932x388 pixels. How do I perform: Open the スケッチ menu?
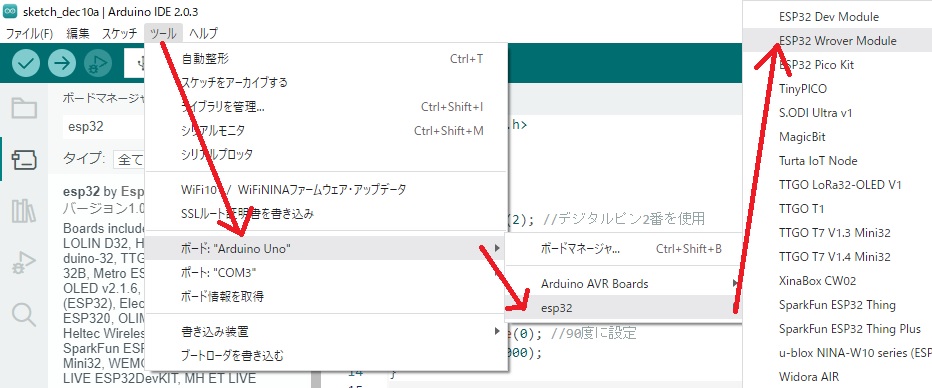pyautogui.click(x=119, y=34)
